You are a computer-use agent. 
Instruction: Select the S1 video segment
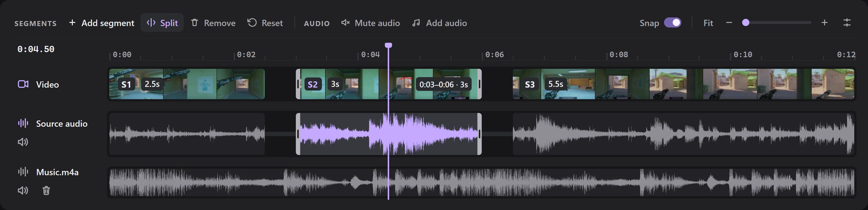coord(187,84)
